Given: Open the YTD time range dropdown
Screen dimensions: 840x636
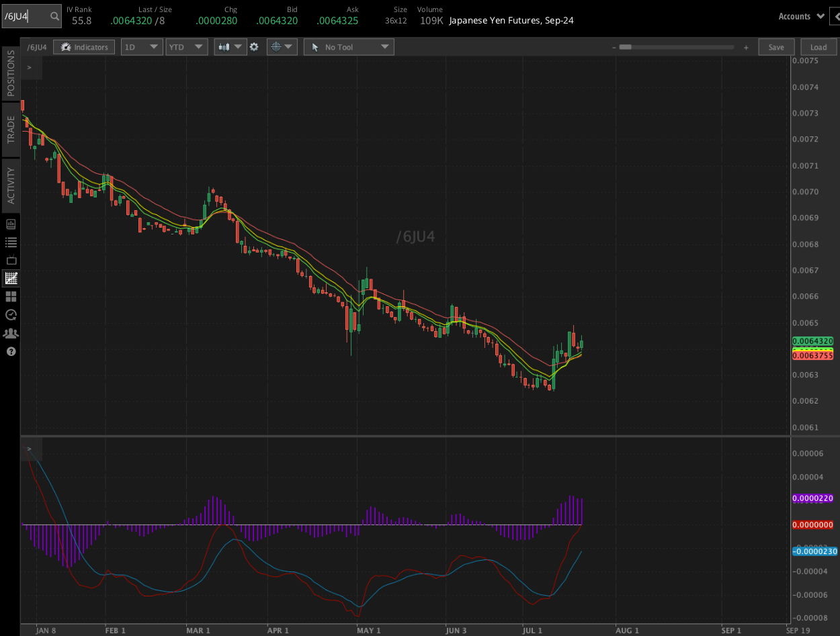Looking at the screenshot, I should tap(187, 47).
